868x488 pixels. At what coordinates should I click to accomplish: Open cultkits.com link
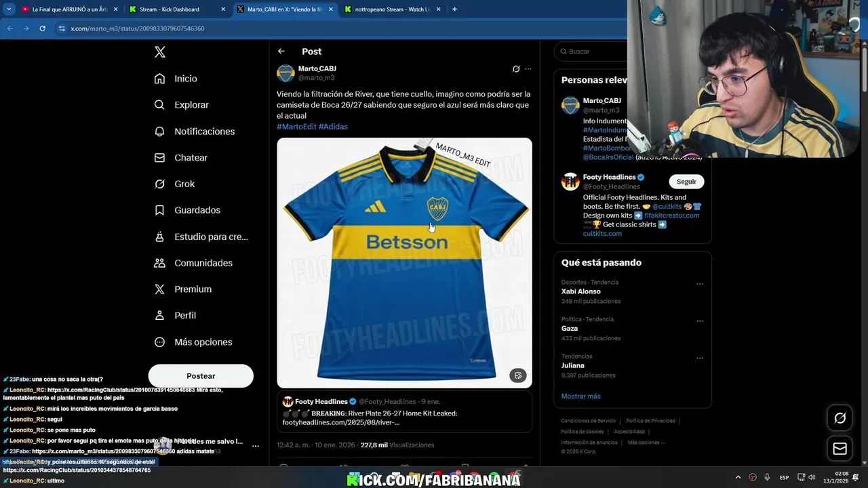point(602,233)
